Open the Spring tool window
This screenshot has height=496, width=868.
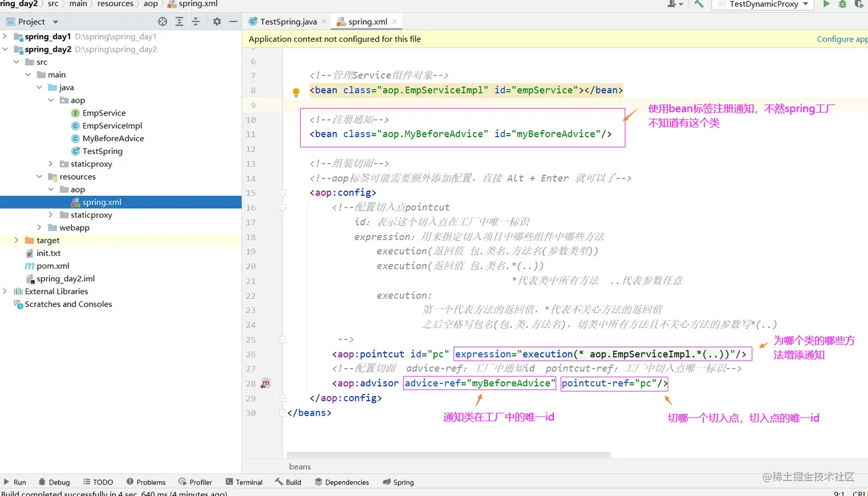click(398, 482)
